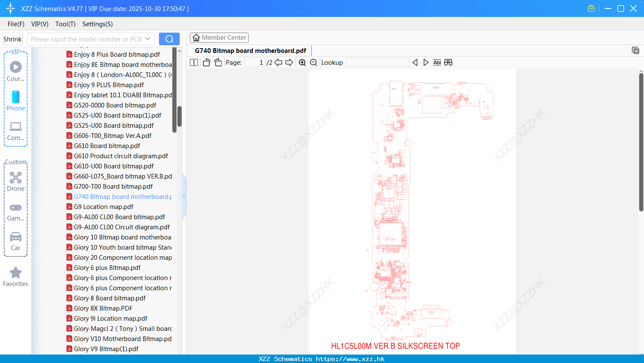Click the Shrink button

pos(12,39)
